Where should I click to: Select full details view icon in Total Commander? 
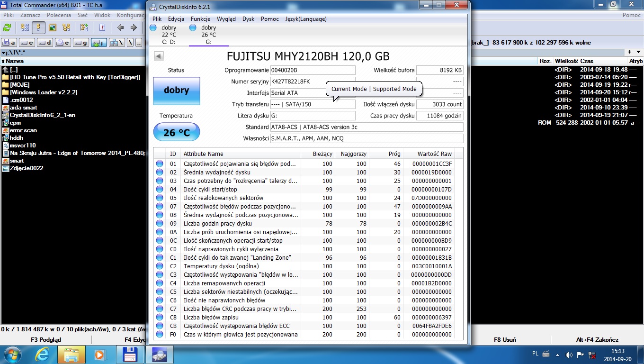(39, 27)
